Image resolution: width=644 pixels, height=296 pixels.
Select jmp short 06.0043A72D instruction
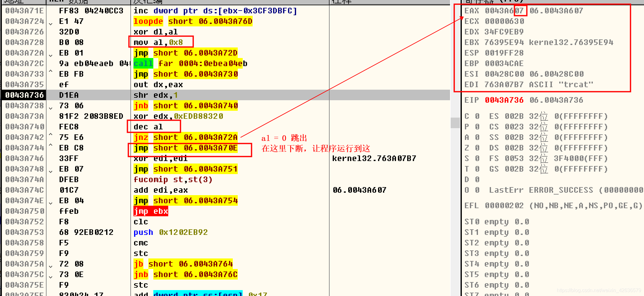[x=185, y=53]
